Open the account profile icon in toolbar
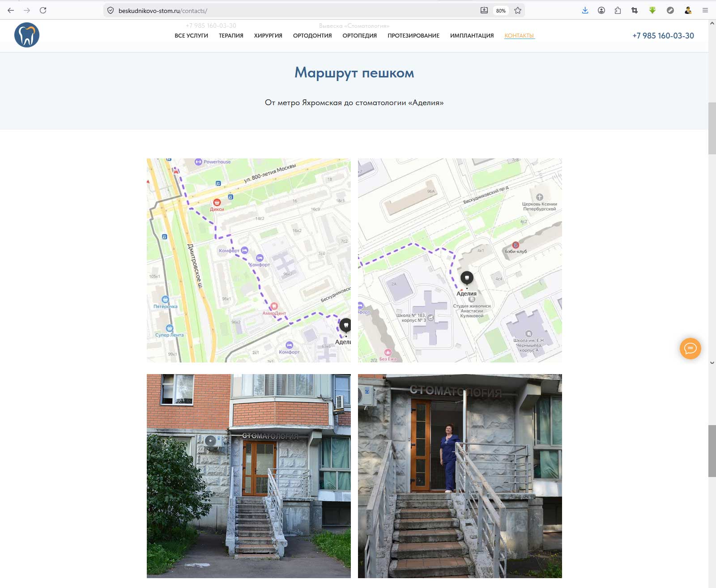This screenshot has width=716, height=588. 601,10
